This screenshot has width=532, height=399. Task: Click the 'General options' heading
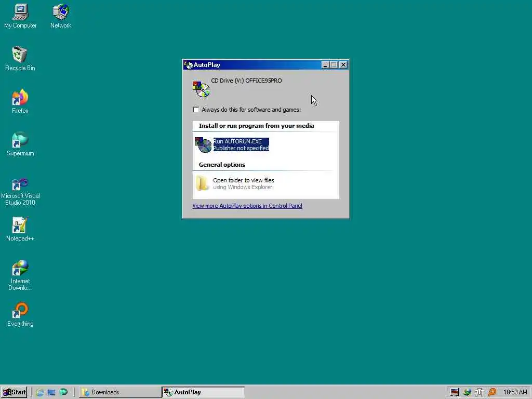(x=222, y=165)
